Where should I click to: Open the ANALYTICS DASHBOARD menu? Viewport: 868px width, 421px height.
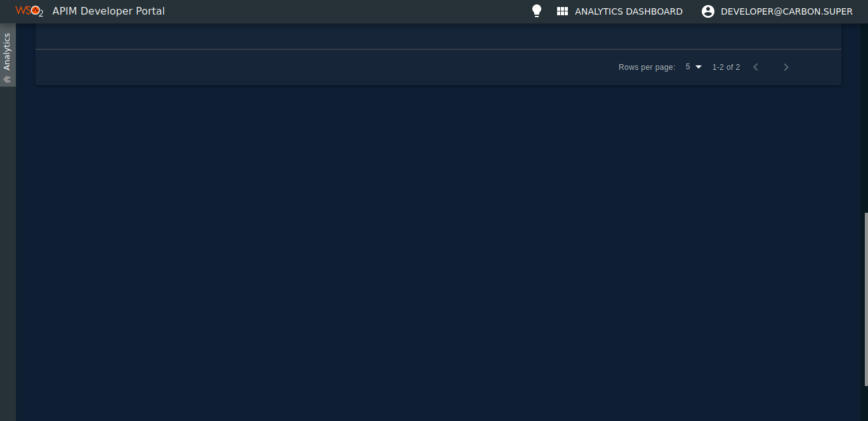tap(629, 11)
